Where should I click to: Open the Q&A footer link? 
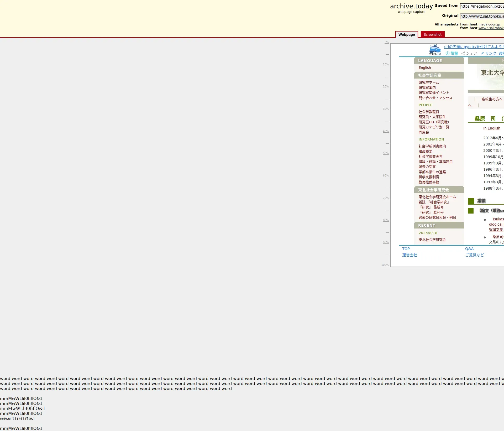tap(469, 249)
